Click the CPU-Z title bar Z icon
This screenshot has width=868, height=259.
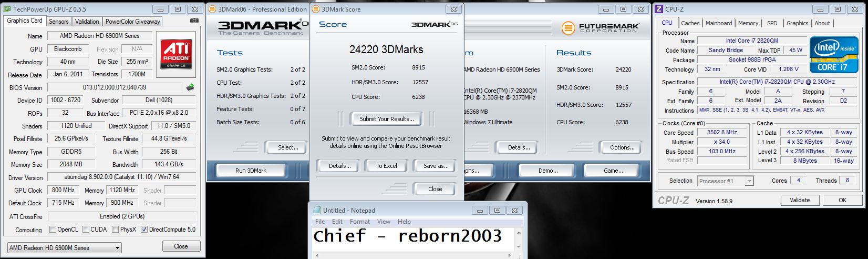point(659,9)
